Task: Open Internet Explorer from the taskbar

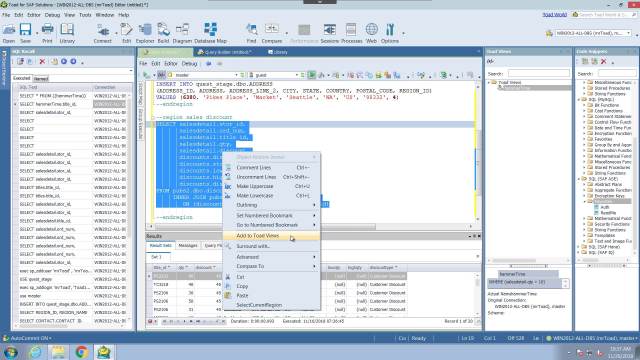Action: (x=35, y=352)
